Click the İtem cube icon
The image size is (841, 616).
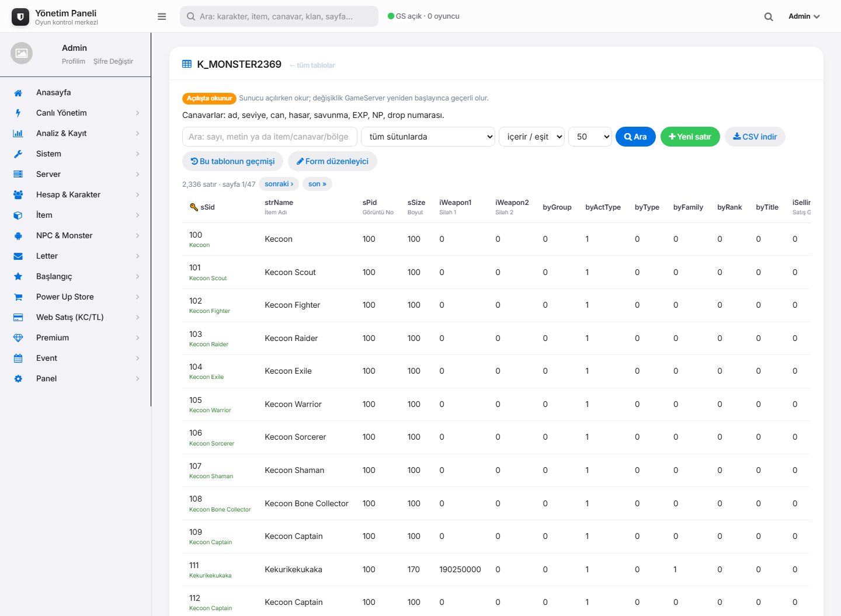(18, 215)
